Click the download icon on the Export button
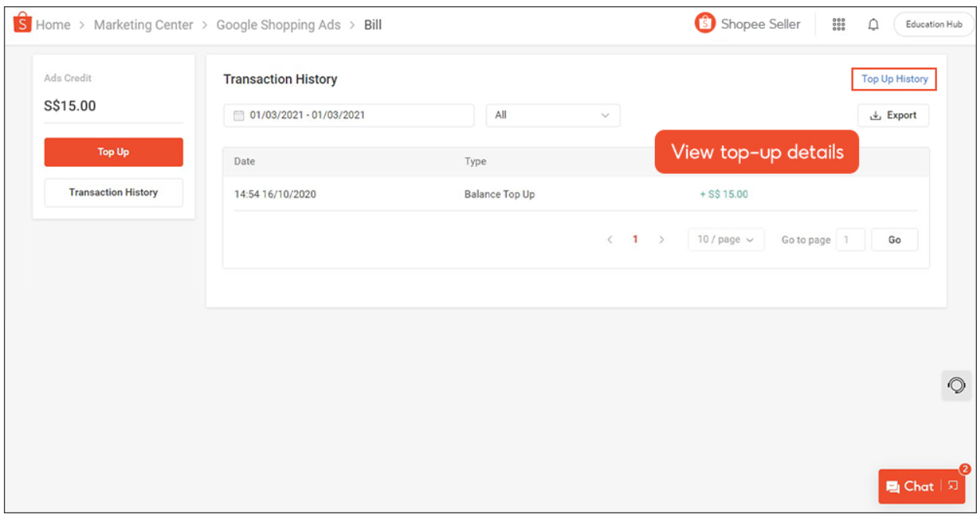980x518 pixels. pyautogui.click(x=876, y=115)
